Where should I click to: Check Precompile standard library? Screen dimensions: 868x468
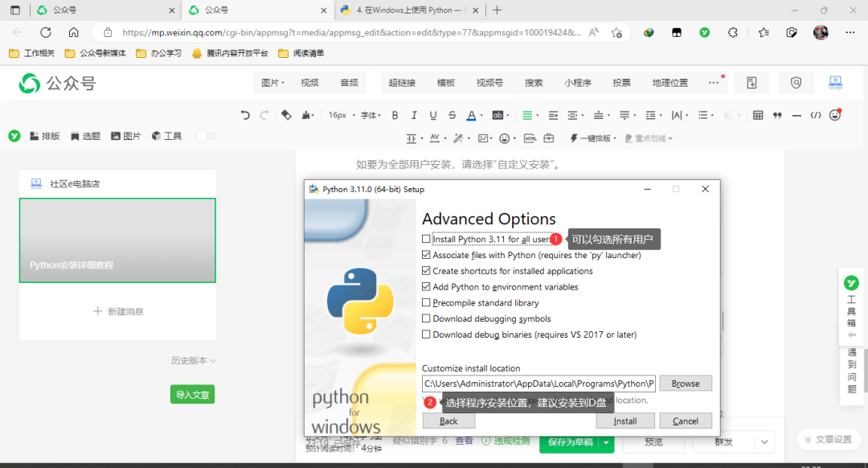pyautogui.click(x=426, y=302)
